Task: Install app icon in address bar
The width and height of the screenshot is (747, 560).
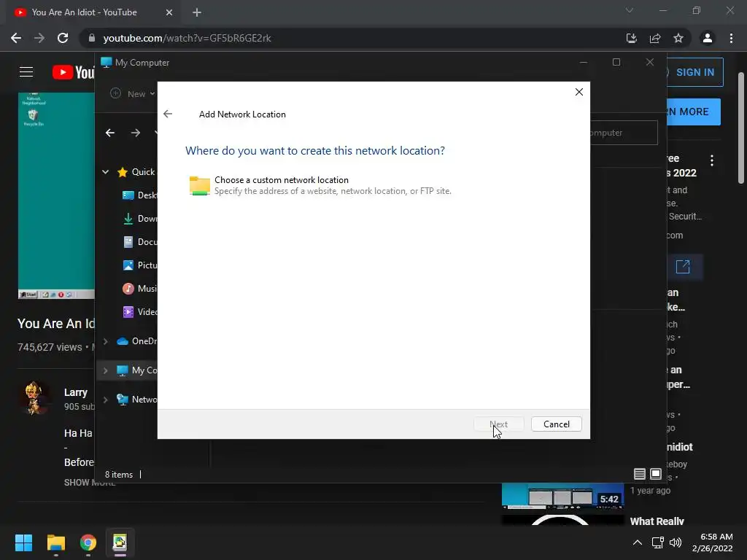Action: 632,38
